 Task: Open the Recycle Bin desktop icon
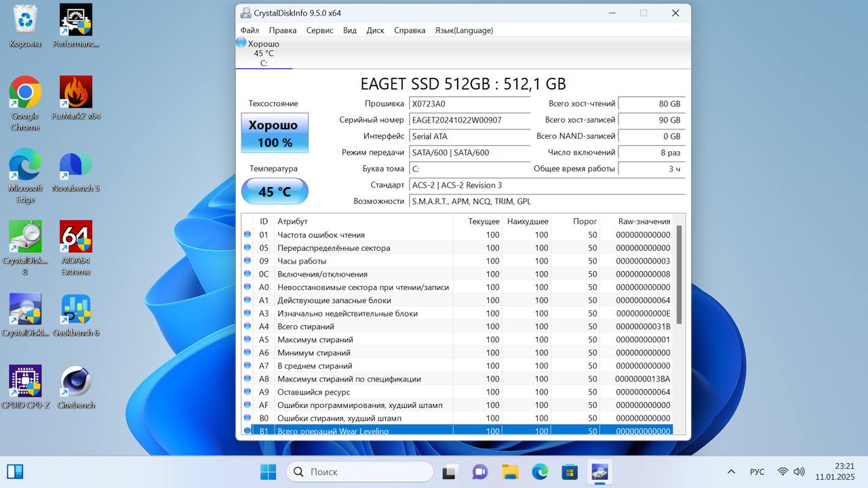pos(25,26)
